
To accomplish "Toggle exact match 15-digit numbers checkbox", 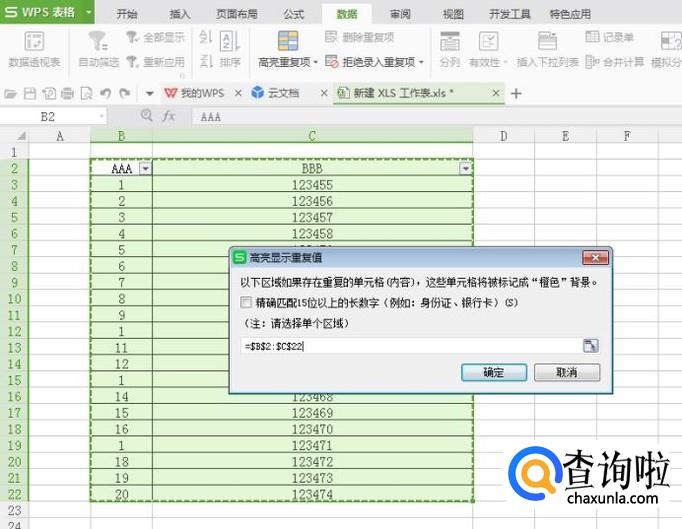I will click(246, 302).
